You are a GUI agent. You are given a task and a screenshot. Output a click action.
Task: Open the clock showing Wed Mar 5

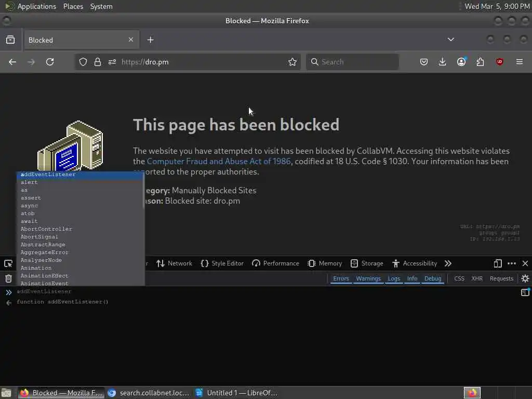[497, 6]
